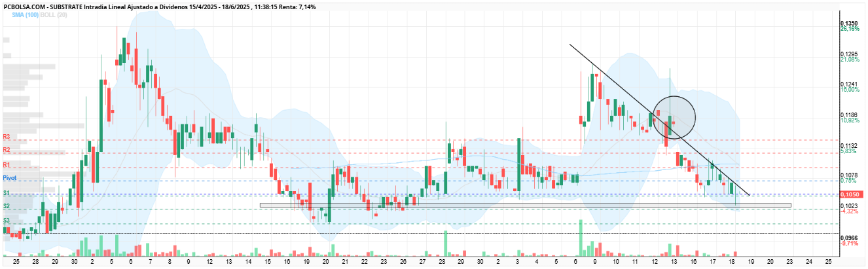Viewport: 868px width, 269px height.
Task: Click the 0,1186 price axis label
Action: point(849,115)
